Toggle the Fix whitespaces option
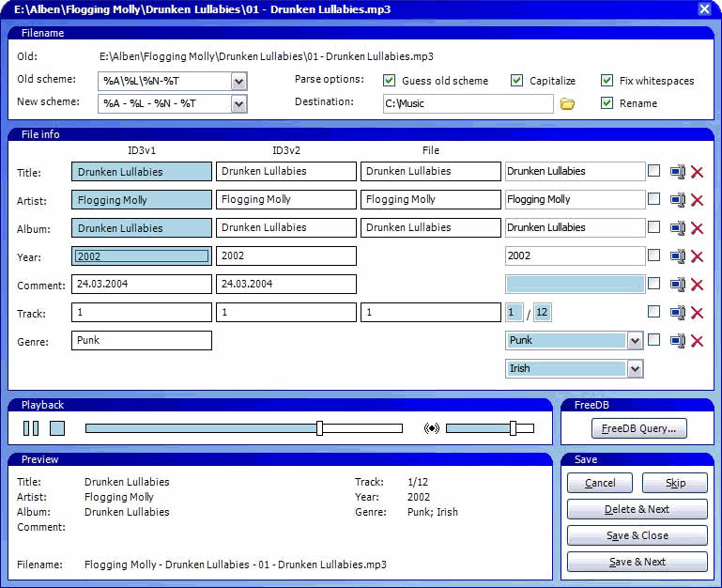 click(x=607, y=81)
